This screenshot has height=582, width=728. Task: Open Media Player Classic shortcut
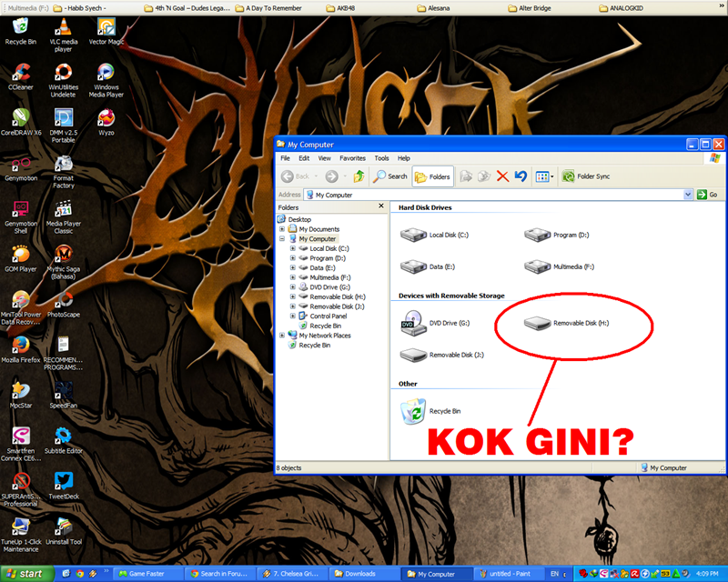tap(63, 216)
